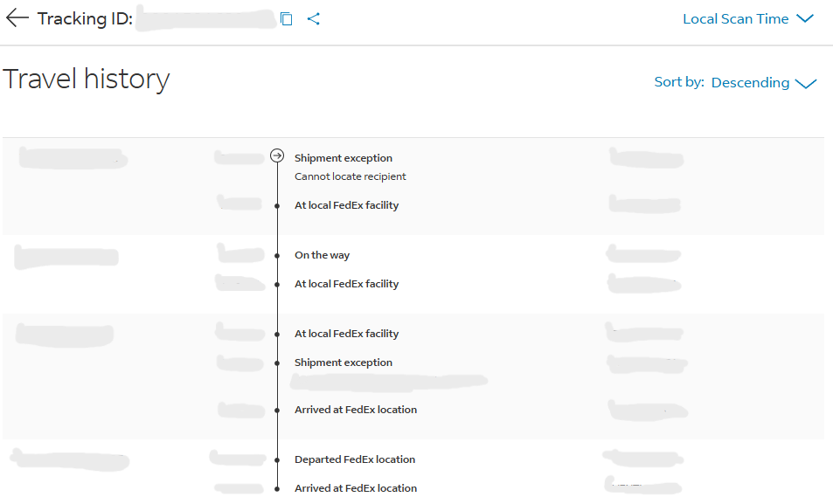Click the circled arrow icon beside Shipment exception
The height and width of the screenshot is (504, 833).
pos(277,156)
